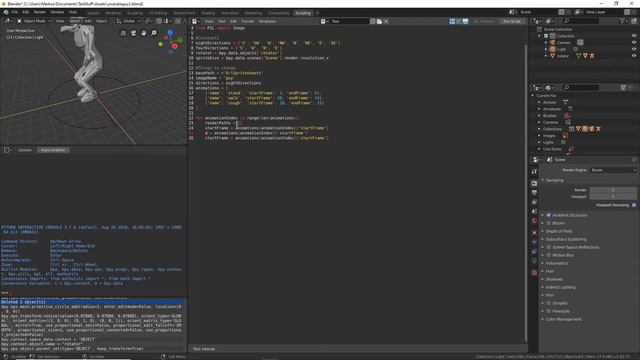Toggle visibility eye for rotator object
Screen dimensions: 640x360
coord(634,56)
